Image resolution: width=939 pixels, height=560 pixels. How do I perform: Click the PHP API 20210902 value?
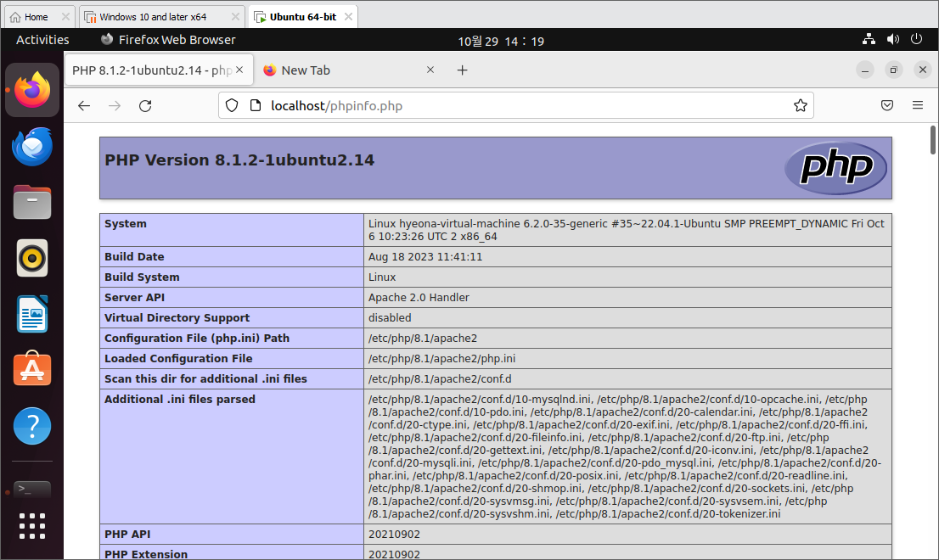click(394, 535)
